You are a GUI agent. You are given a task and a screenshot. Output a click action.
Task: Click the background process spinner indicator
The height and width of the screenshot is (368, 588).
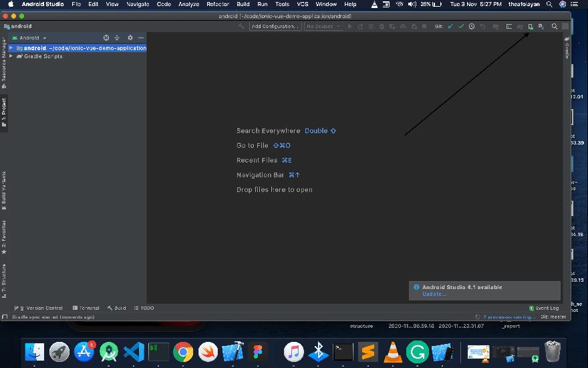(477, 317)
